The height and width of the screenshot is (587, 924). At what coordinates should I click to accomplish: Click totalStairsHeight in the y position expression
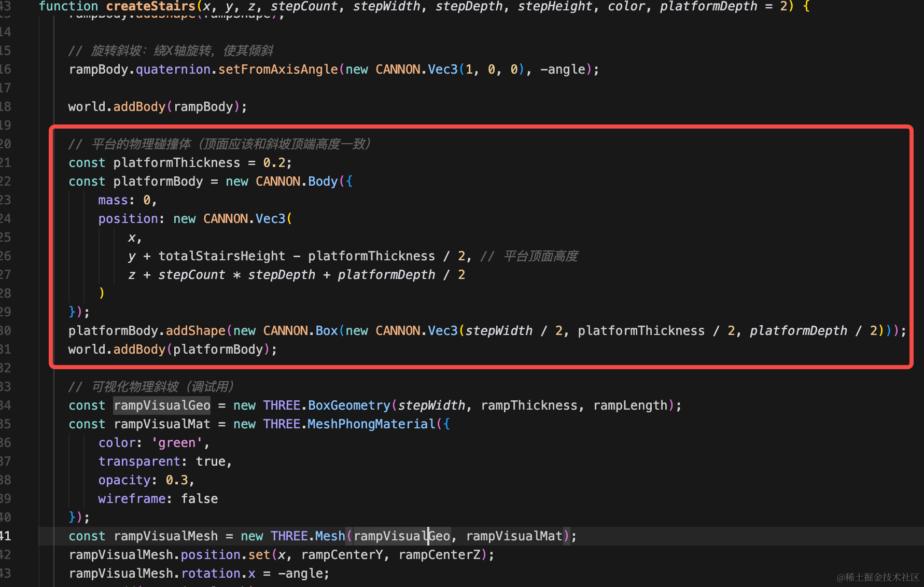[222, 256]
